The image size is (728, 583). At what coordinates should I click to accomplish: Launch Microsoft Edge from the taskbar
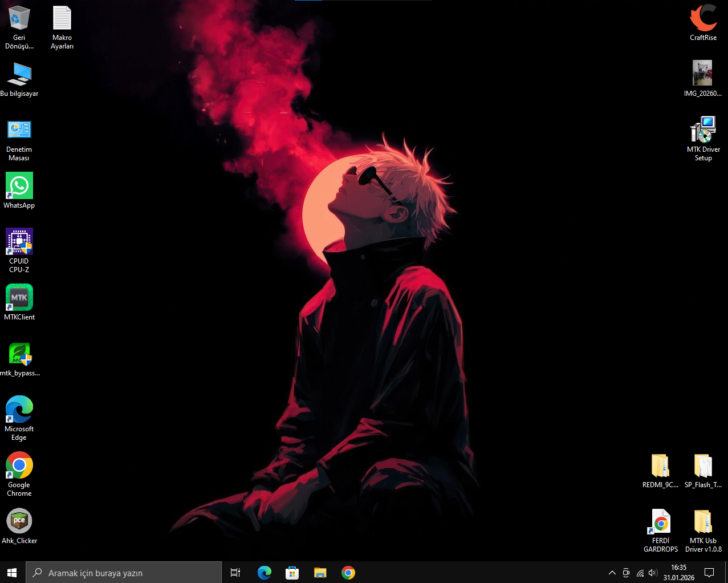(264, 572)
